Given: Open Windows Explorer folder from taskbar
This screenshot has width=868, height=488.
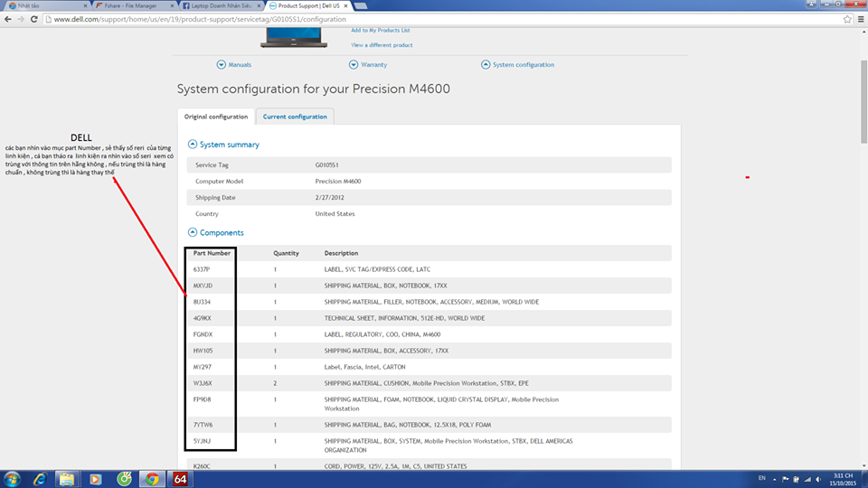Looking at the screenshot, I should [x=67, y=479].
